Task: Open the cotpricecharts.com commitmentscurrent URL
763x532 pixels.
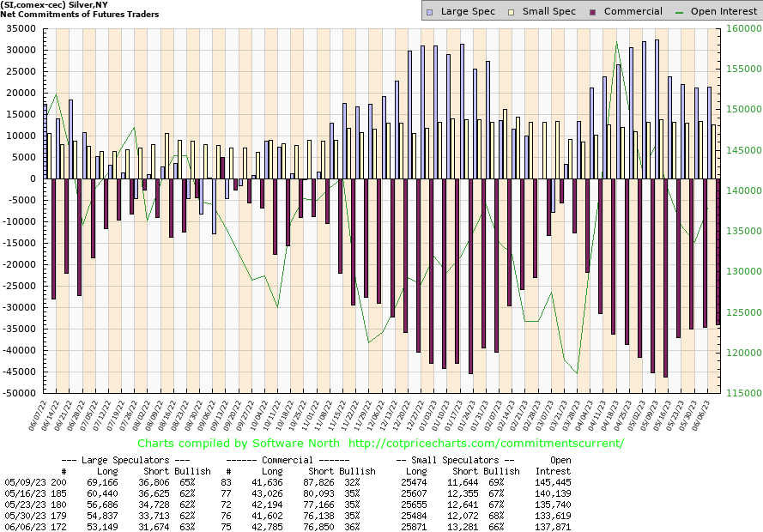Action: pyautogui.click(x=486, y=443)
